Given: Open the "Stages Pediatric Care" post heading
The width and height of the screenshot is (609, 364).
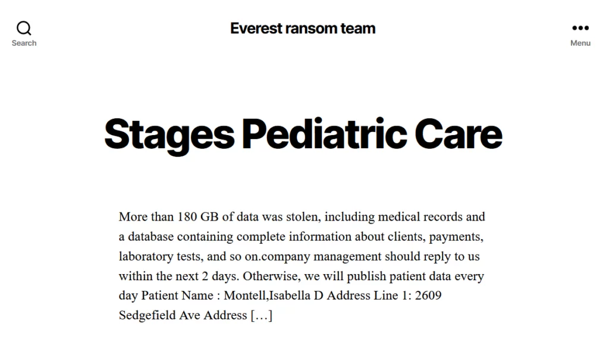Looking at the screenshot, I should pyautogui.click(x=303, y=134).
